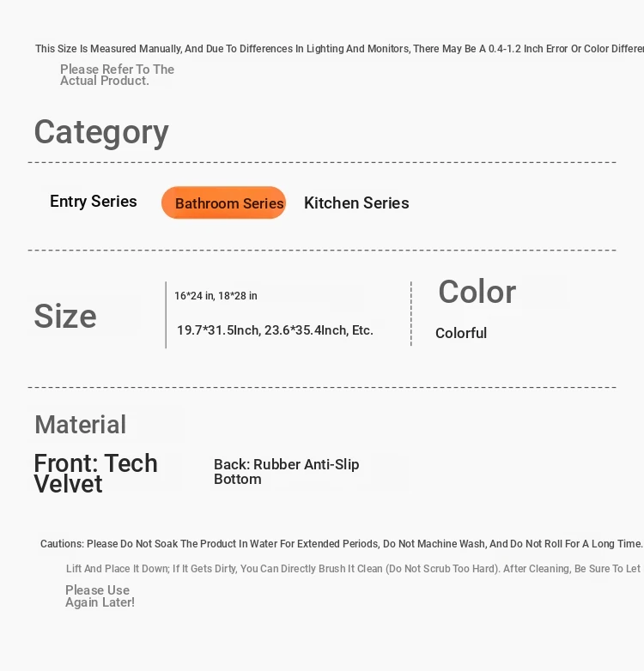Click the Front: Tech Velvet text
644x671 pixels.
96,474
